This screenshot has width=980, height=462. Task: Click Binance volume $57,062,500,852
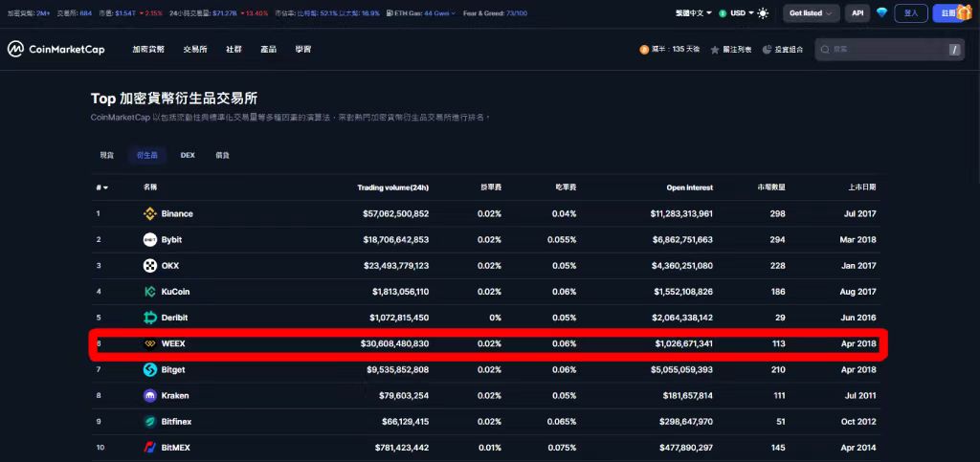pyautogui.click(x=395, y=213)
